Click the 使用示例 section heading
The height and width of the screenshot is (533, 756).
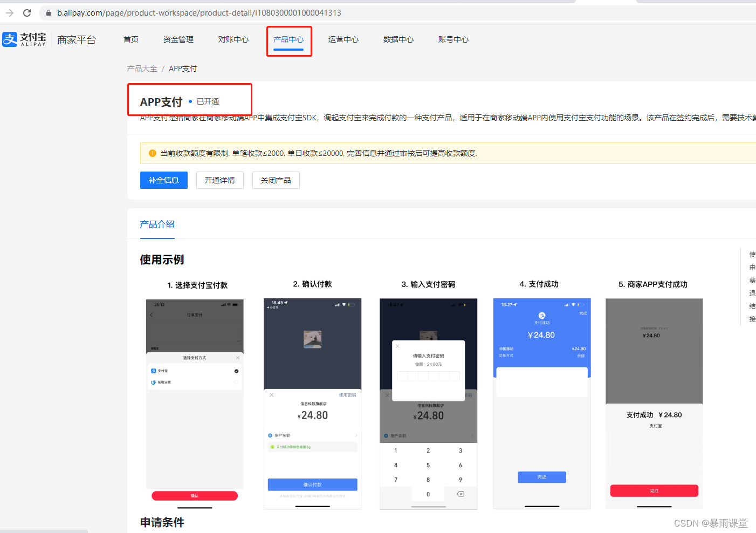coord(162,259)
